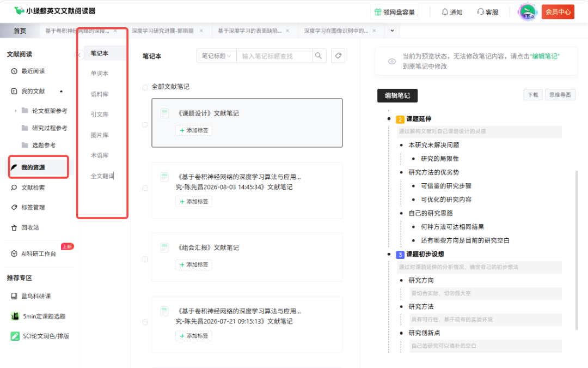This screenshot has height=368, width=588.
Task: Open the 全文翻译 resource menu item
Action: click(x=102, y=176)
